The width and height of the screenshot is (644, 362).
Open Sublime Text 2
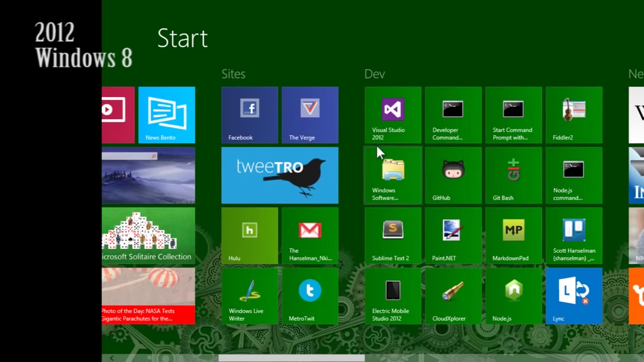pyautogui.click(x=393, y=236)
